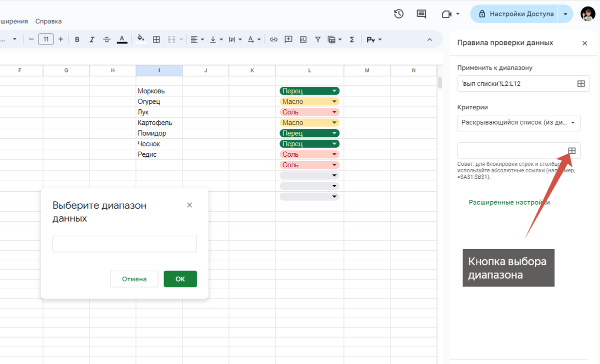Expand the dropdown on the green Перец chip

[333, 90]
